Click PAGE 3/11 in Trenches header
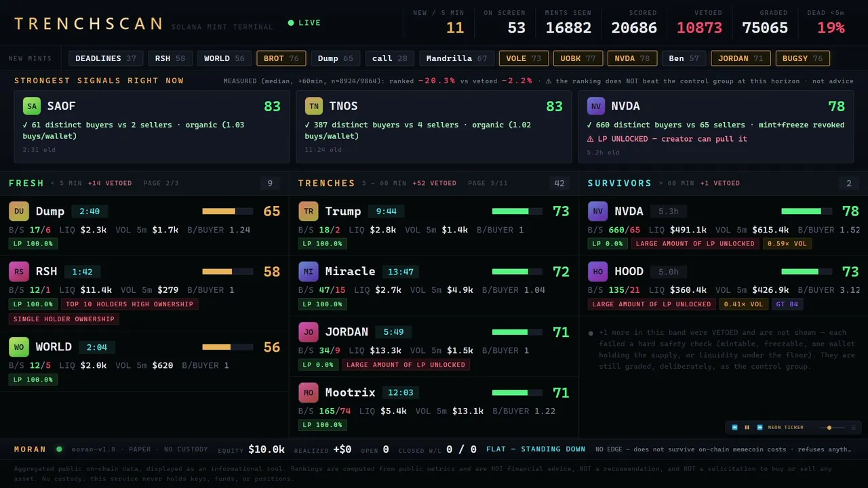868x488 pixels. (x=488, y=183)
